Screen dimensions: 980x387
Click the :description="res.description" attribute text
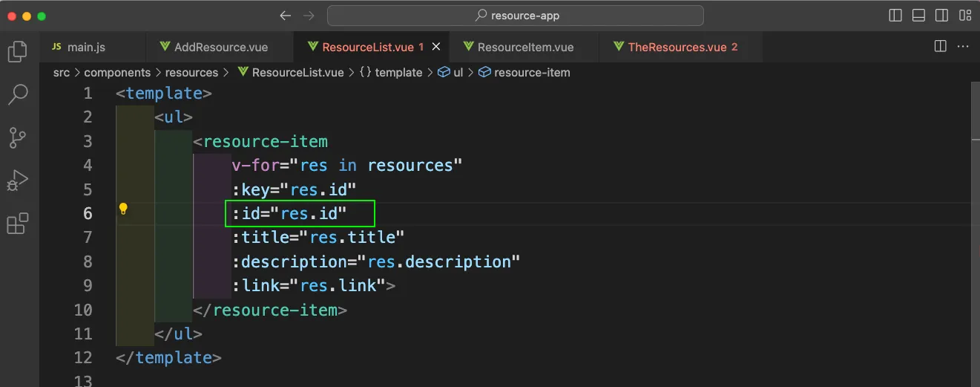376,261
